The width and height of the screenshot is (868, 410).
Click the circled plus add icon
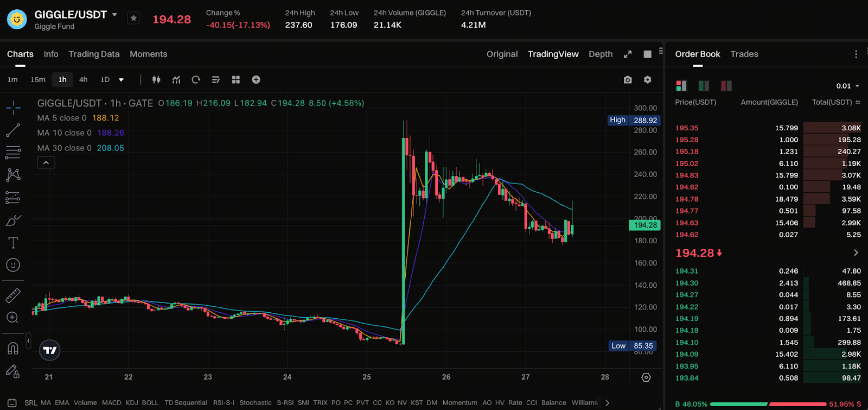tap(256, 80)
